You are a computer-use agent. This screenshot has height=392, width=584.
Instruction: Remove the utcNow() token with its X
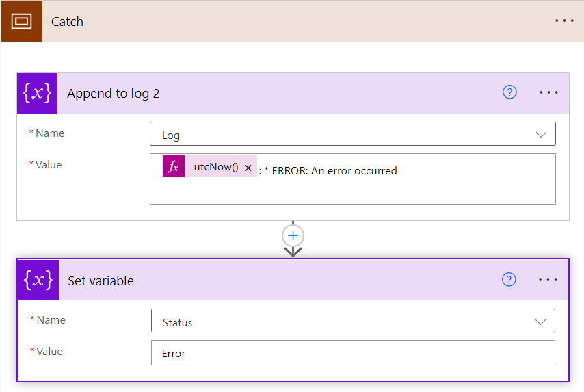(248, 168)
